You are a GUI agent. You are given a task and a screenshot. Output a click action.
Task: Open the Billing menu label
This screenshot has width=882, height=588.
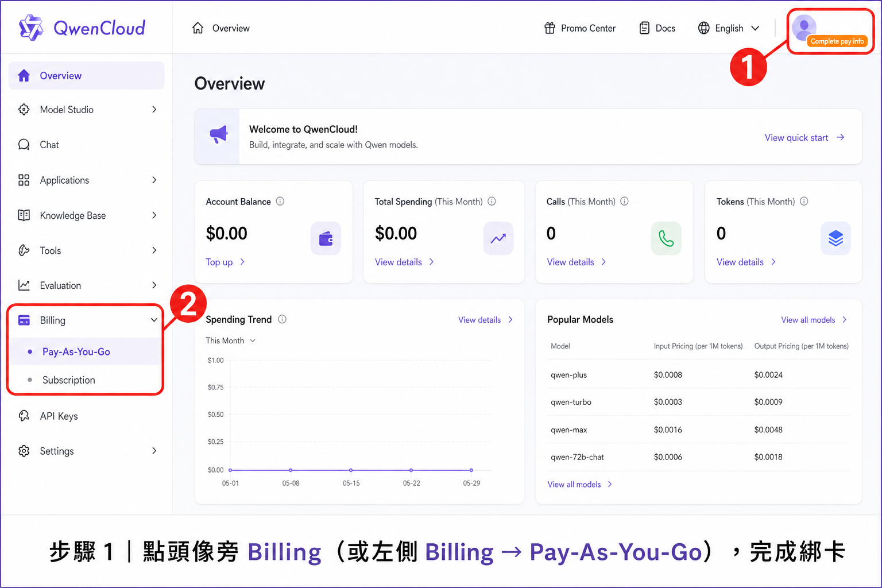tap(53, 320)
